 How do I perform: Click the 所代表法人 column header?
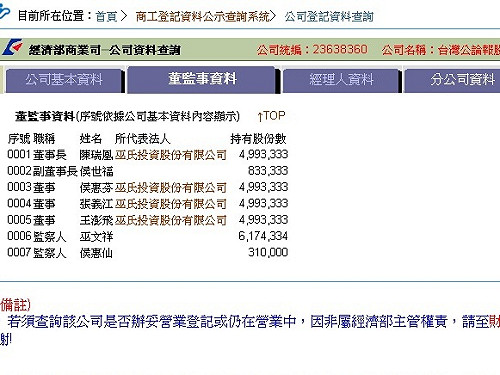coord(142,139)
